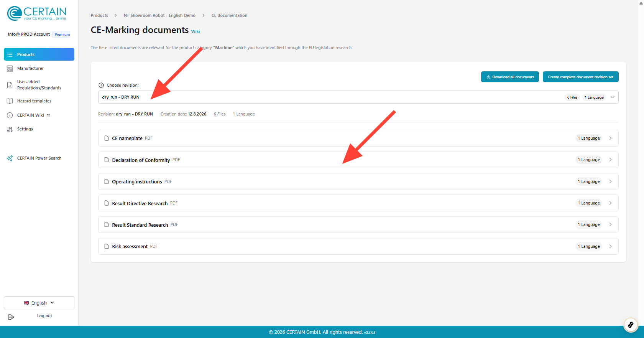
Task: Open the revision dropdown chevron
Action: (613, 97)
